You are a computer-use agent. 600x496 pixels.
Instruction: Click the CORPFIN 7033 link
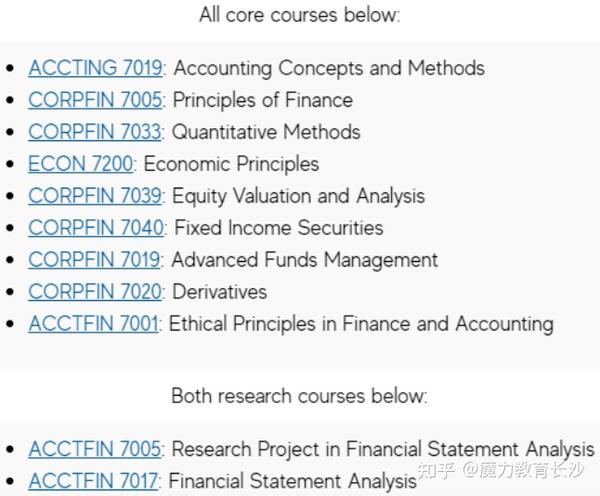click(95, 132)
